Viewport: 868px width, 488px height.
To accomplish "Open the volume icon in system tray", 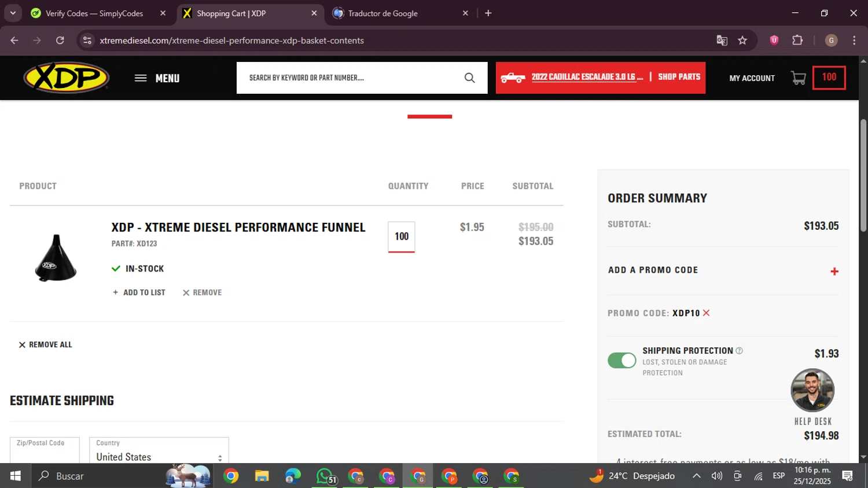I will pyautogui.click(x=717, y=476).
